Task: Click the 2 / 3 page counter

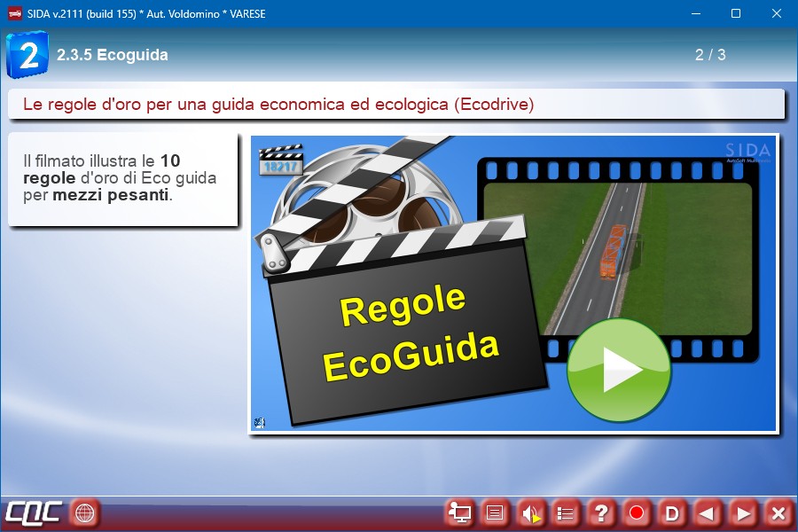Action: pos(710,55)
